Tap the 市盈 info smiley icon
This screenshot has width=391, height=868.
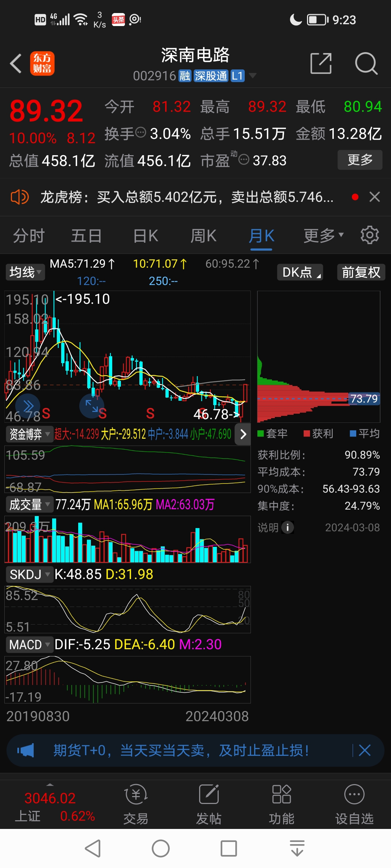pyautogui.click(x=244, y=159)
